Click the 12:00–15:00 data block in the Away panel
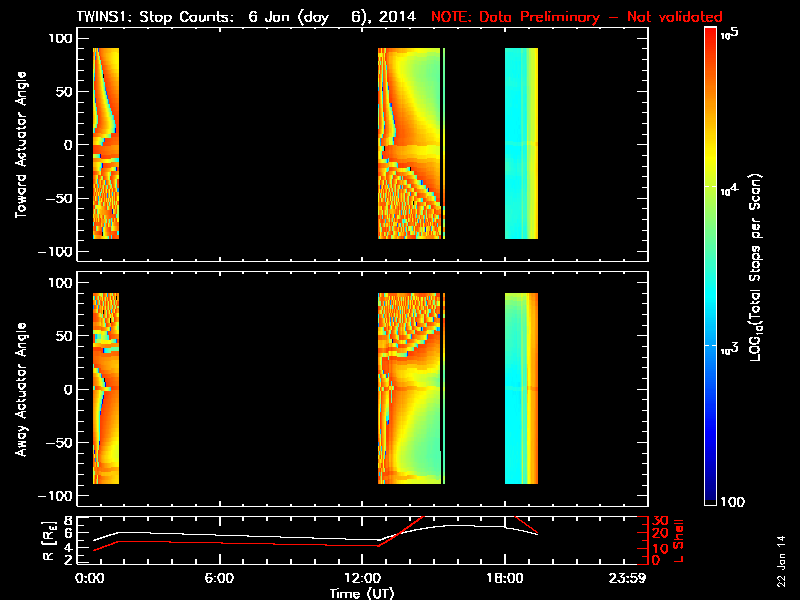Image resolution: width=800 pixels, height=600 pixels. coord(410,388)
